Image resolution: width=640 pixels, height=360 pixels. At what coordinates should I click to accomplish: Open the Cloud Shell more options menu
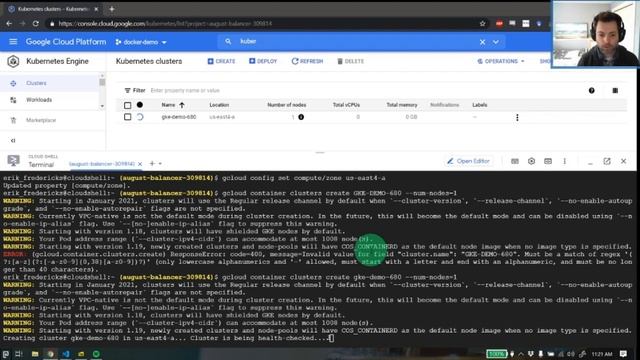pos(564,161)
